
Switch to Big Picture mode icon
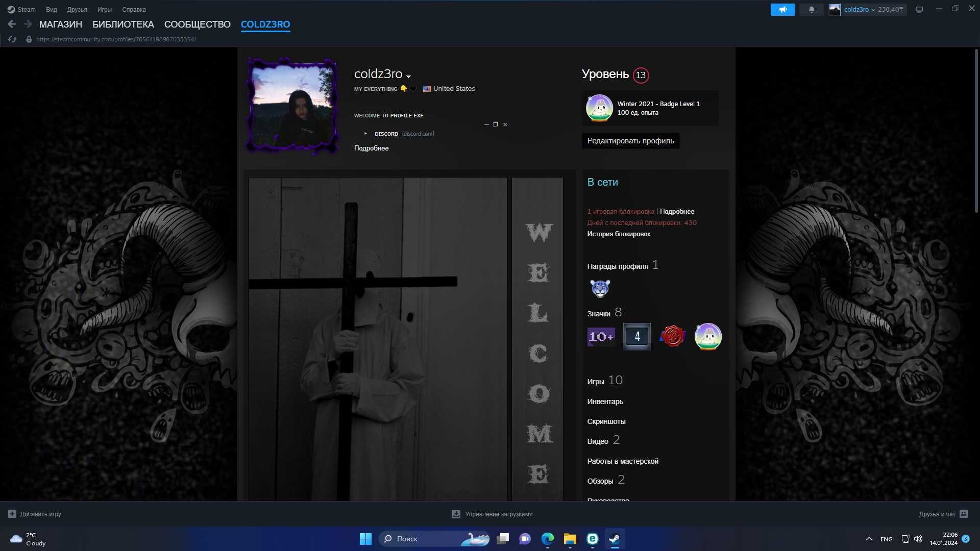click(919, 9)
